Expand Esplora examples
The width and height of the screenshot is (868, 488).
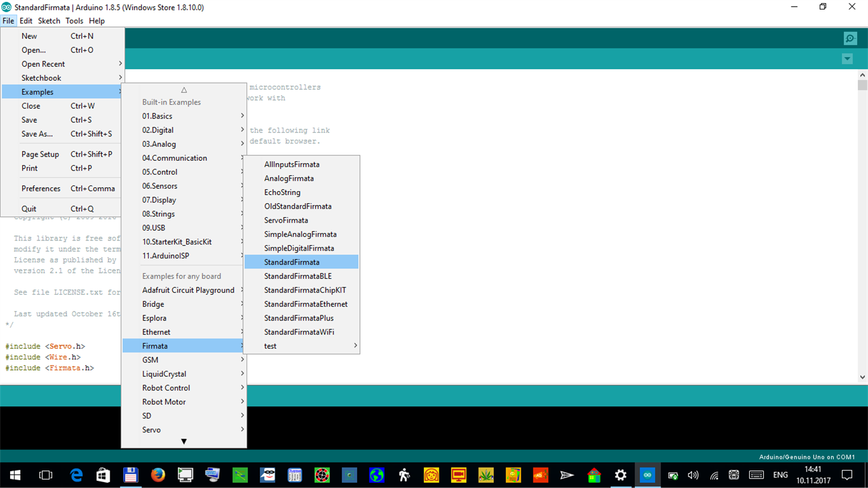(184, 318)
